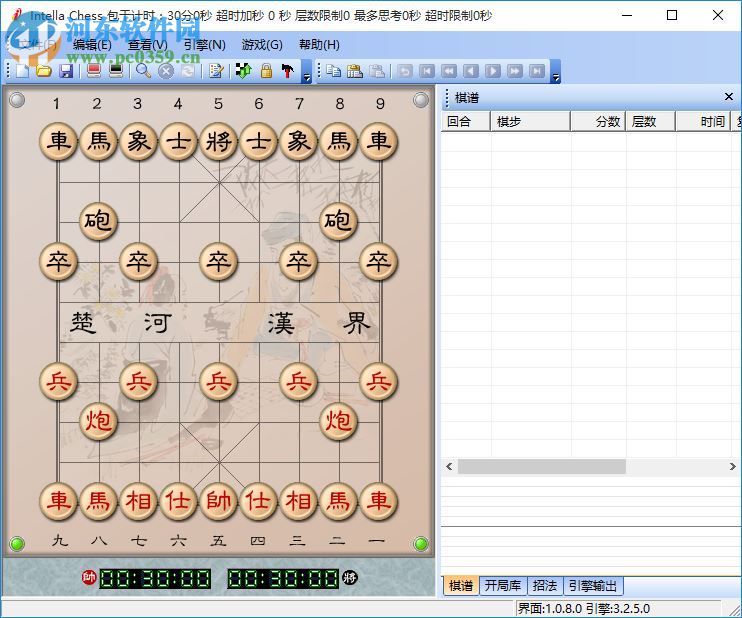Jump to first move button
Screen dimensions: 742x618
pyautogui.click(x=427, y=71)
